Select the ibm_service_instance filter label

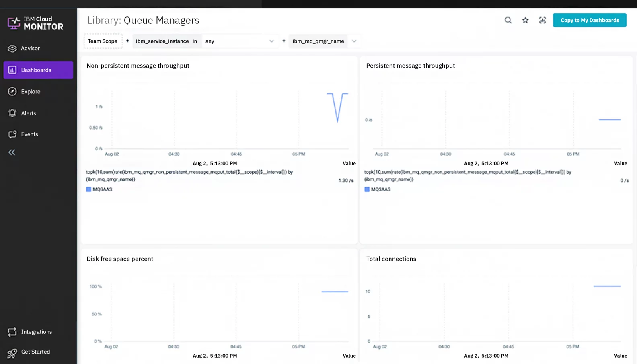point(162,41)
